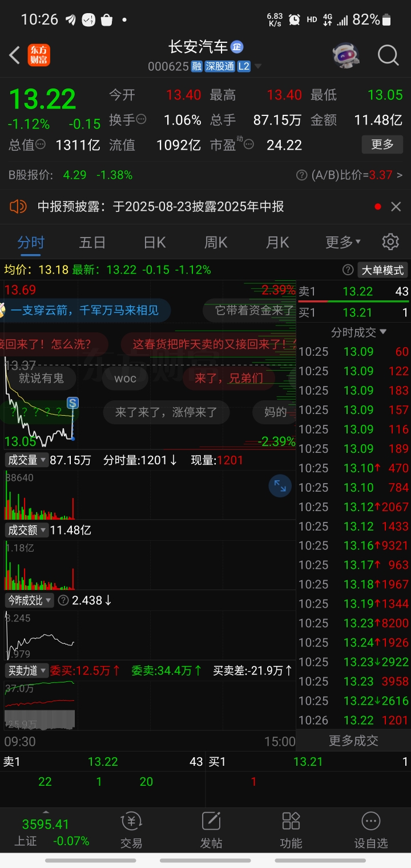Viewport: 411px width, 868px height.
Task: Open 交易 trade icon in bottom bar
Action: pyautogui.click(x=131, y=830)
